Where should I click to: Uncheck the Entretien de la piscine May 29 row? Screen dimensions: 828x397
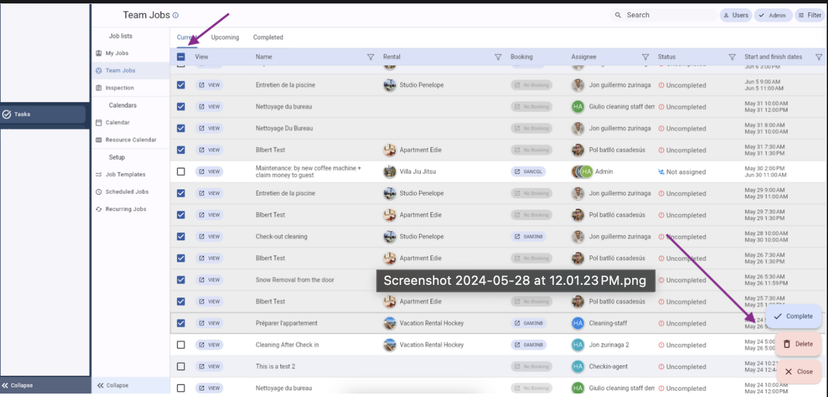181,193
